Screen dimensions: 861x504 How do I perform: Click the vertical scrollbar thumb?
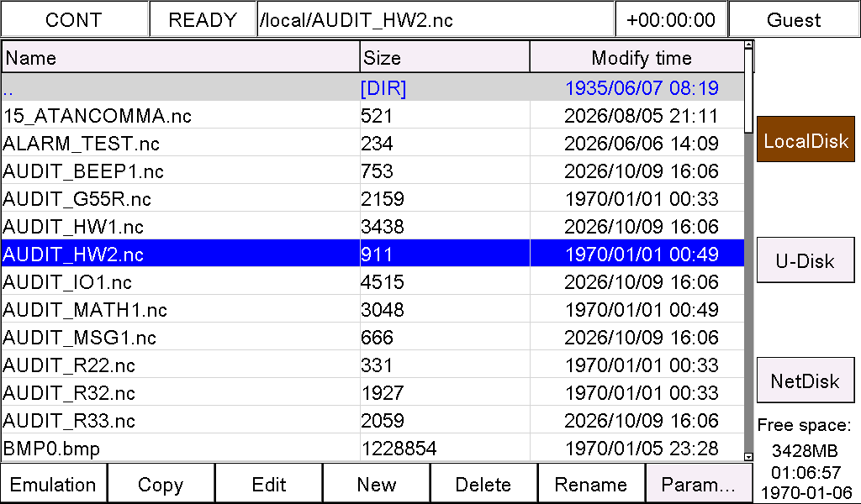[x=748, y=91]
